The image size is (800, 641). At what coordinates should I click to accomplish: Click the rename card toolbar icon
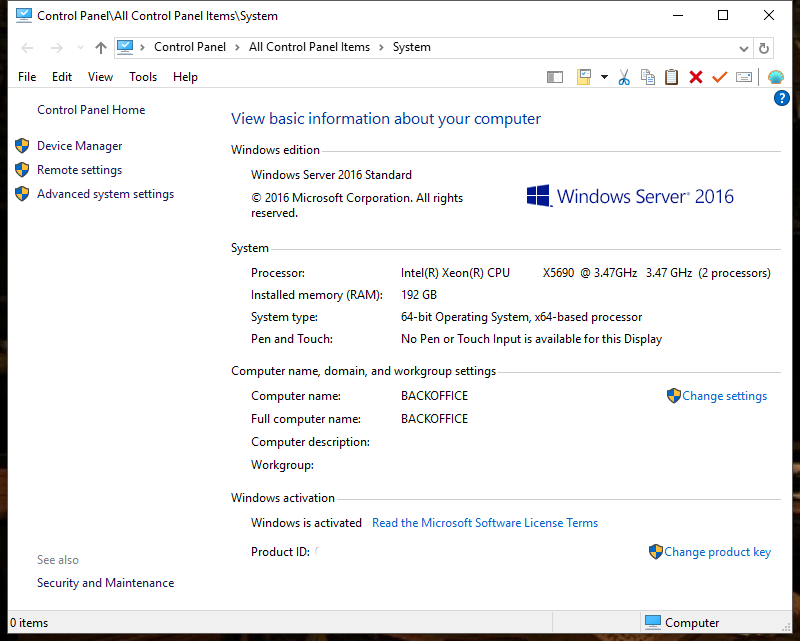(744, 77)
